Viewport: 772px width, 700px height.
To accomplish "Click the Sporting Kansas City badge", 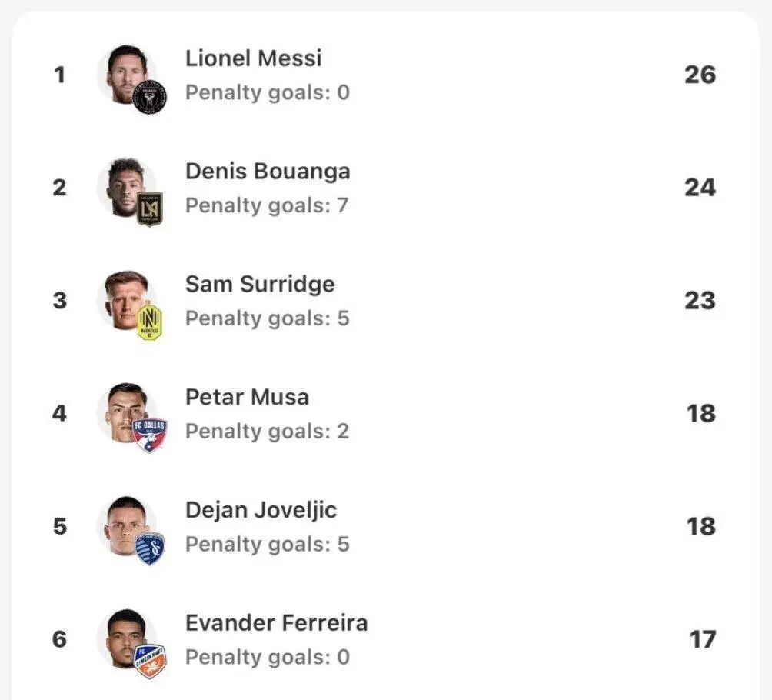I will click(x=149, y=548).
